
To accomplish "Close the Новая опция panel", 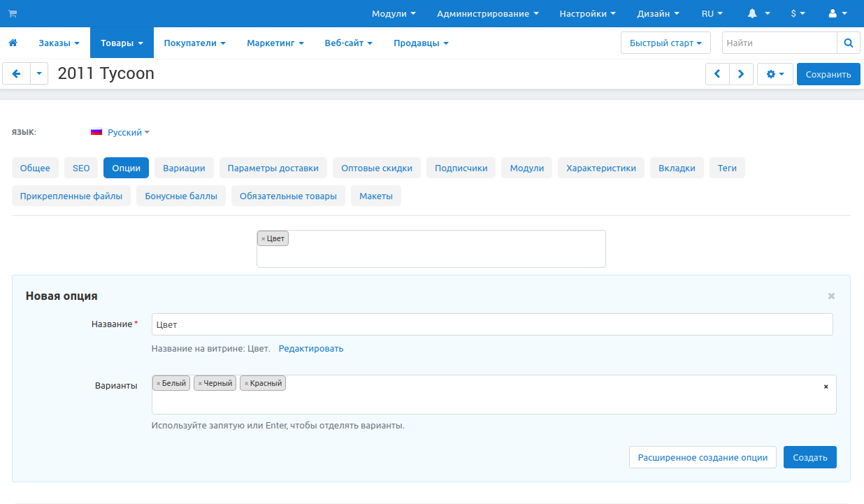I will (x=831, y=296).
